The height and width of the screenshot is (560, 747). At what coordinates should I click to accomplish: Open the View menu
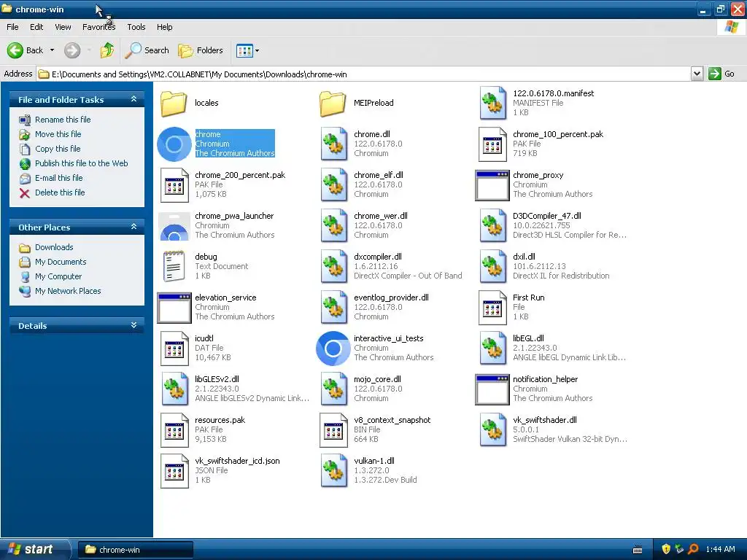pos(63,27)
